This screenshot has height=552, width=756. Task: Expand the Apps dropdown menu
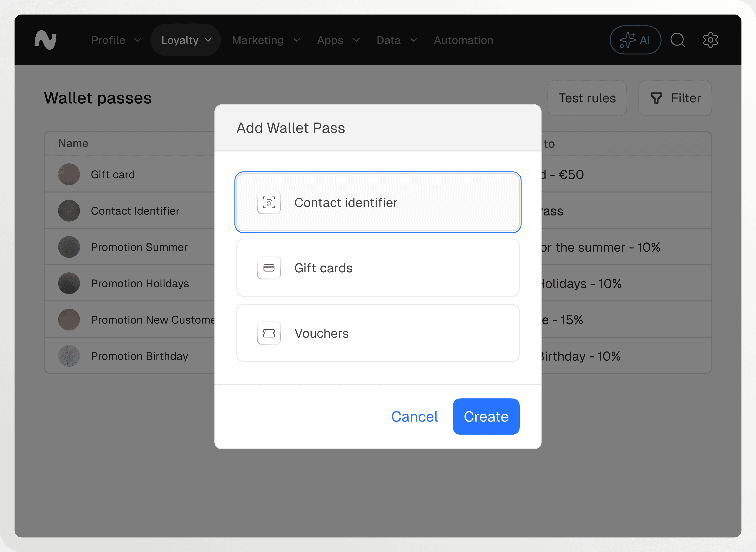338,40
